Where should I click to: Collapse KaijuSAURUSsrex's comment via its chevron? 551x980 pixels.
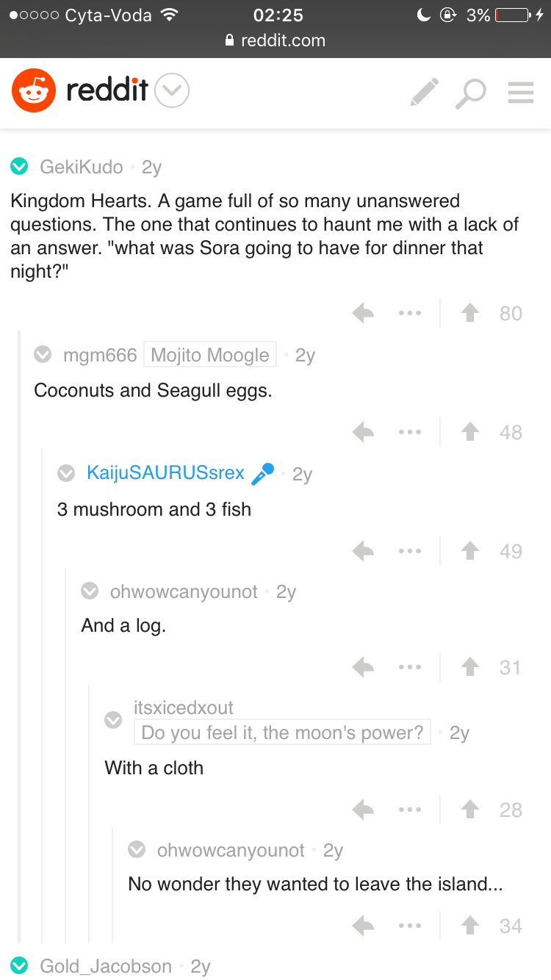[x=66, y=474]
